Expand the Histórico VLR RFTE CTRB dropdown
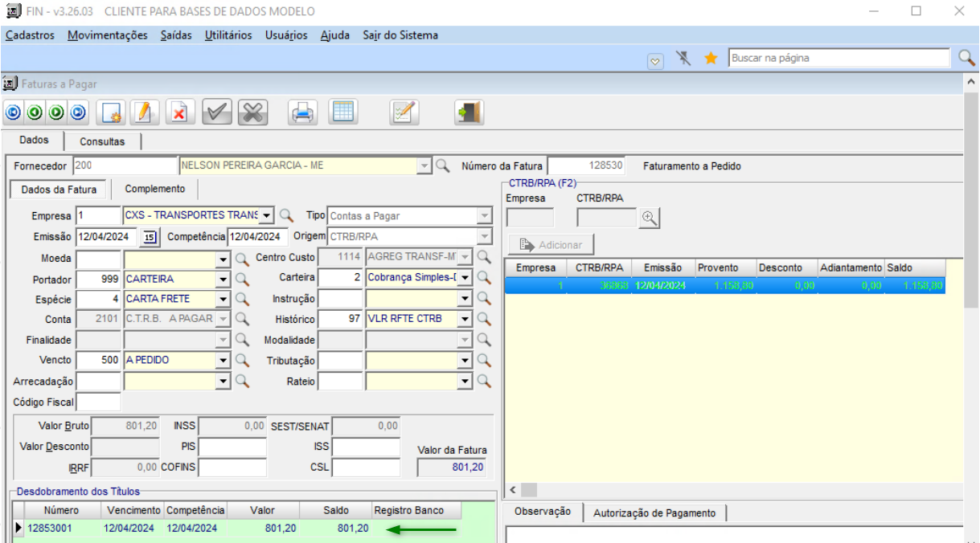Viewport: 980px width, 543px height. tap(464, 320)
